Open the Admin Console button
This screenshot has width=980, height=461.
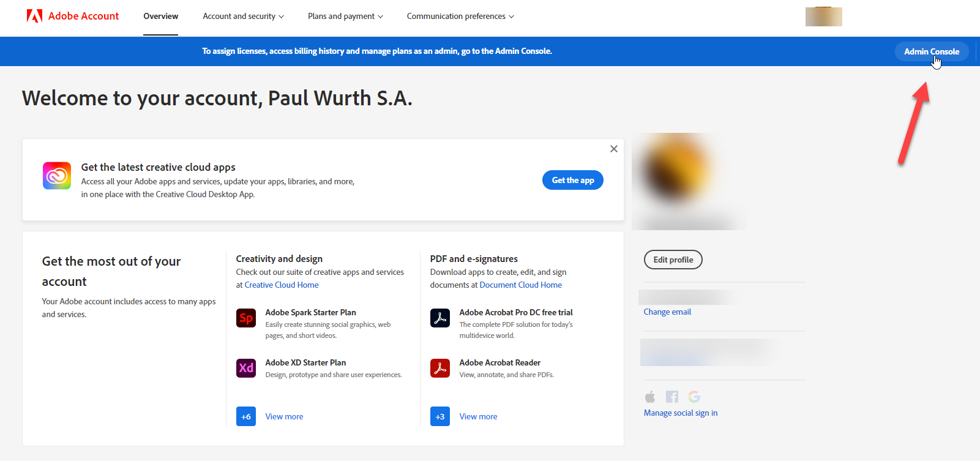point(932,51)
